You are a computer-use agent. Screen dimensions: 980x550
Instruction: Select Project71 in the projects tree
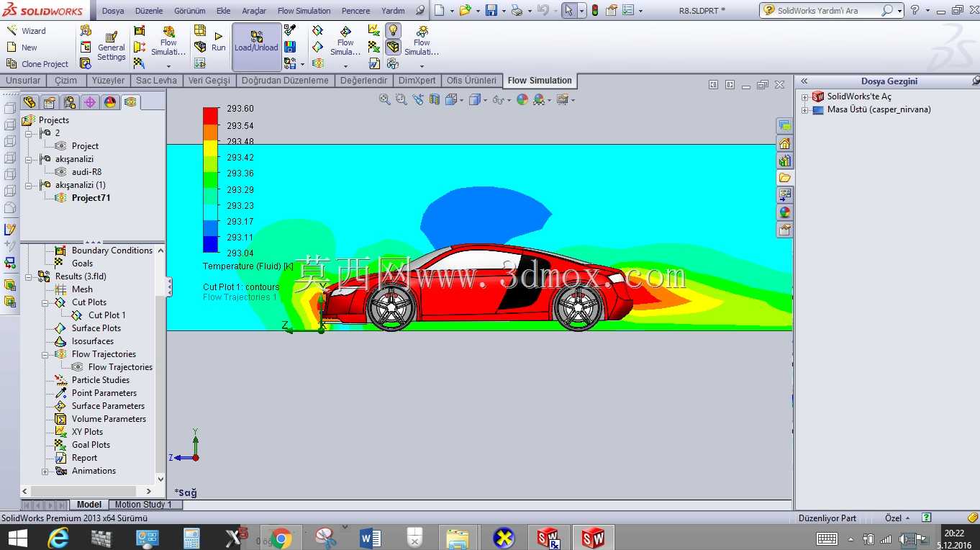(91, 198)
